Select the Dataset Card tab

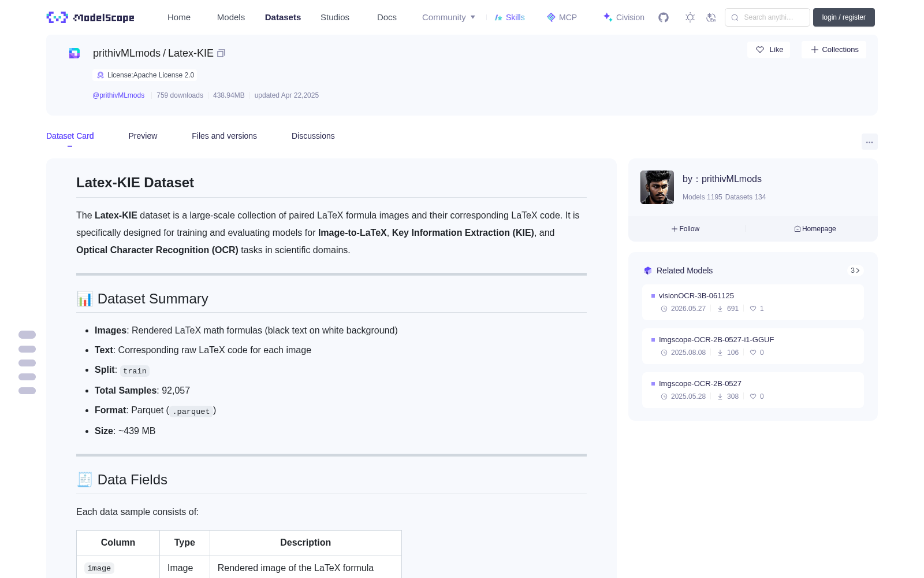click(70, 136)
